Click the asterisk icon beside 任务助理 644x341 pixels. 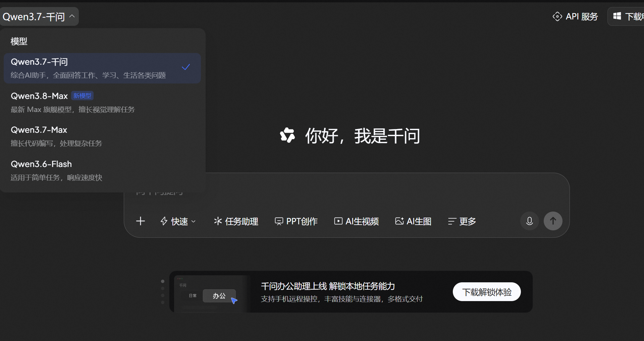(218, 221)
